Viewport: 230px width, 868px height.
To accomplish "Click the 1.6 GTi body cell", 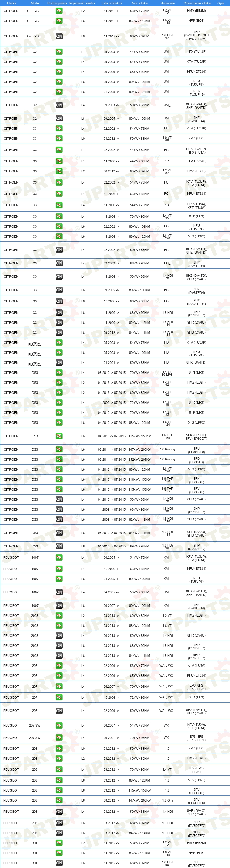I will (x=167, y=801).
